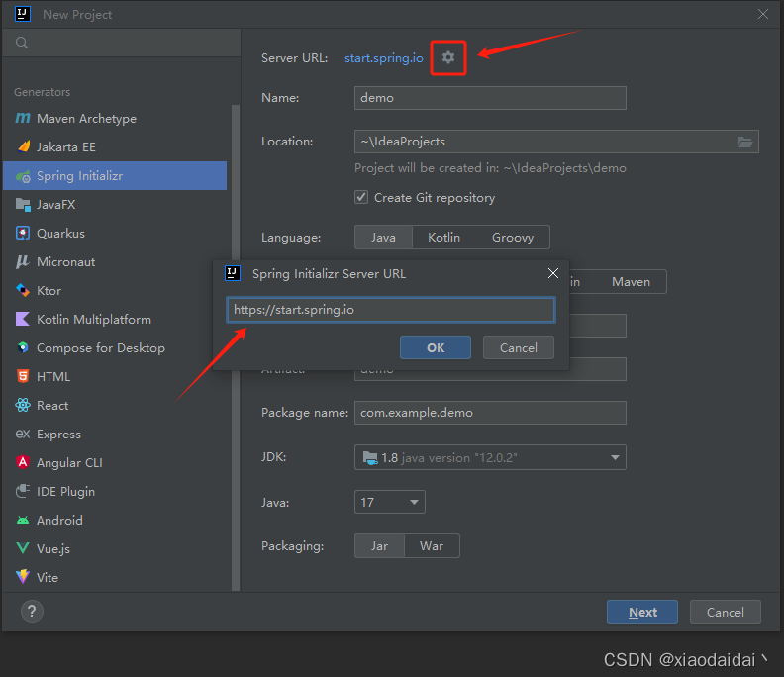784x677 pixels.
Task: Toggle Create Git repository checkbox
Action: (x=361, y=197)
